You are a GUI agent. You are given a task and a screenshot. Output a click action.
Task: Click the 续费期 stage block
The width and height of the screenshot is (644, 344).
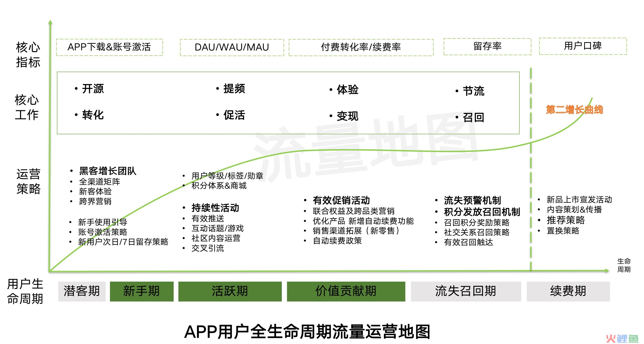point(568,291)
